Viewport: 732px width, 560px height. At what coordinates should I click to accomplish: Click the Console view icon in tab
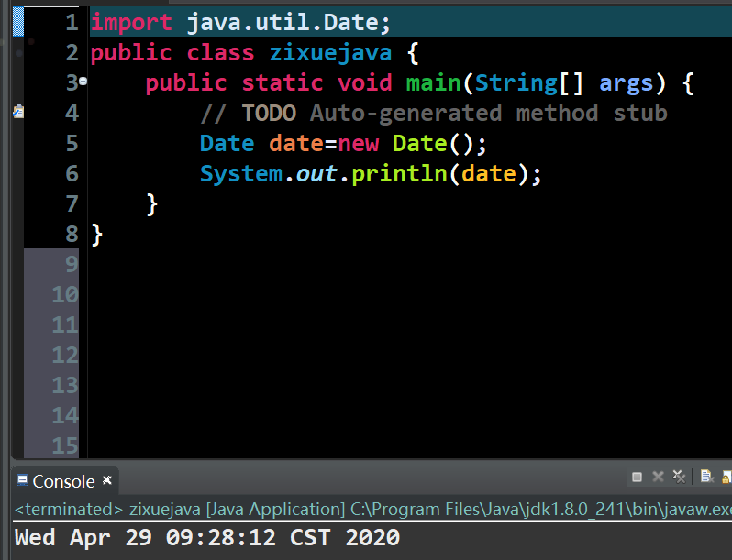(x=22, y=480)
